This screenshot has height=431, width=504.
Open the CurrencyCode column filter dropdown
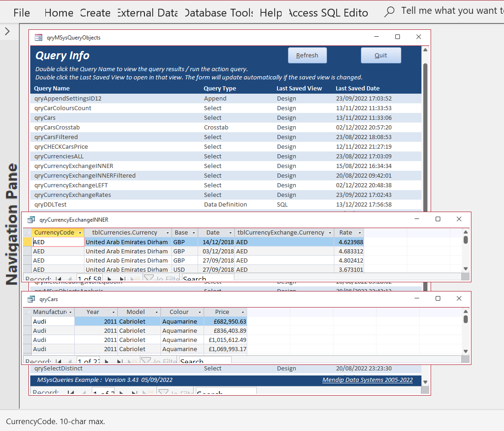click(80, 233)
